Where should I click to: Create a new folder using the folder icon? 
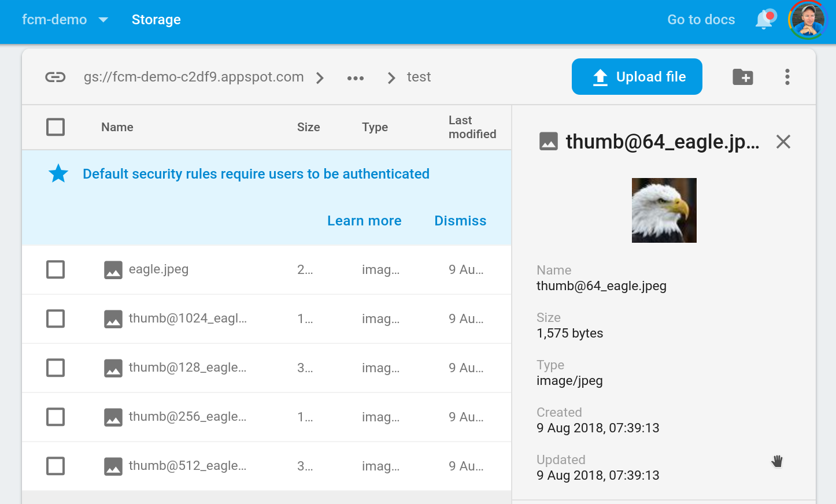point(742,76)
